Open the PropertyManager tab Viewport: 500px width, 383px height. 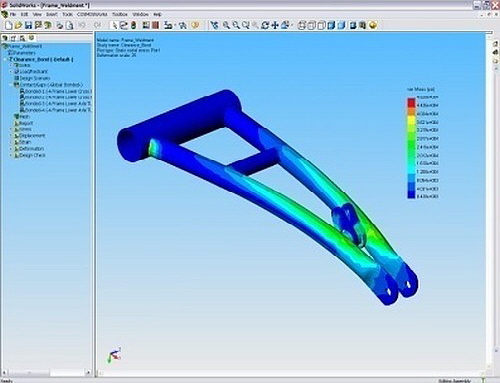point(14,38)
